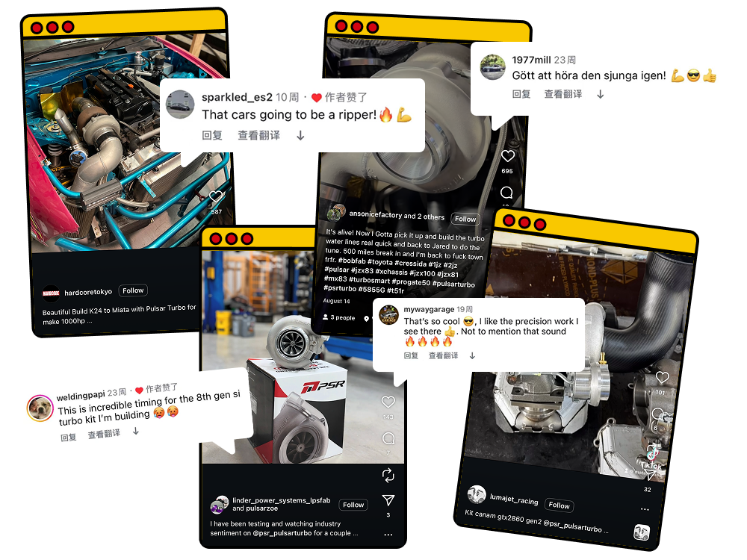Follow lumajet_racing

(x=559, y=505)
